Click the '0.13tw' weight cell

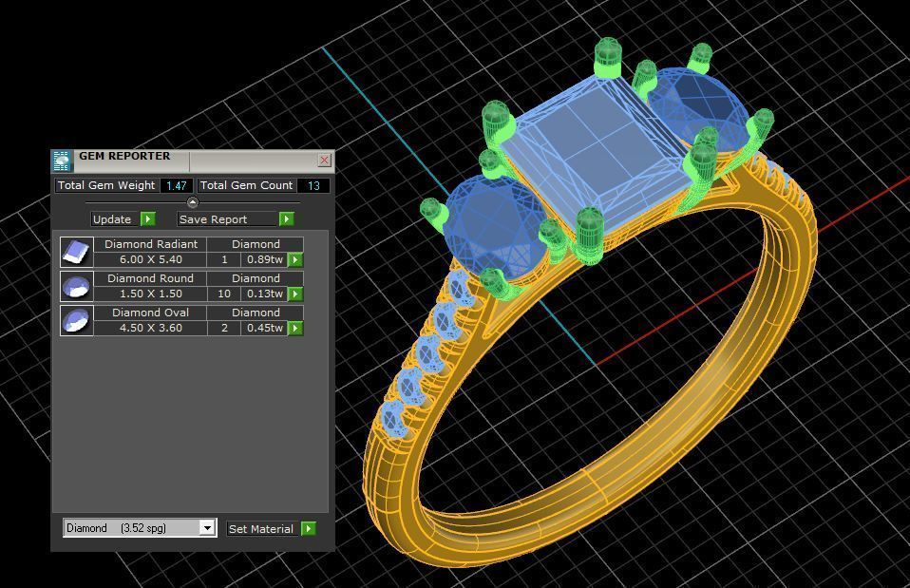point(265,294)
